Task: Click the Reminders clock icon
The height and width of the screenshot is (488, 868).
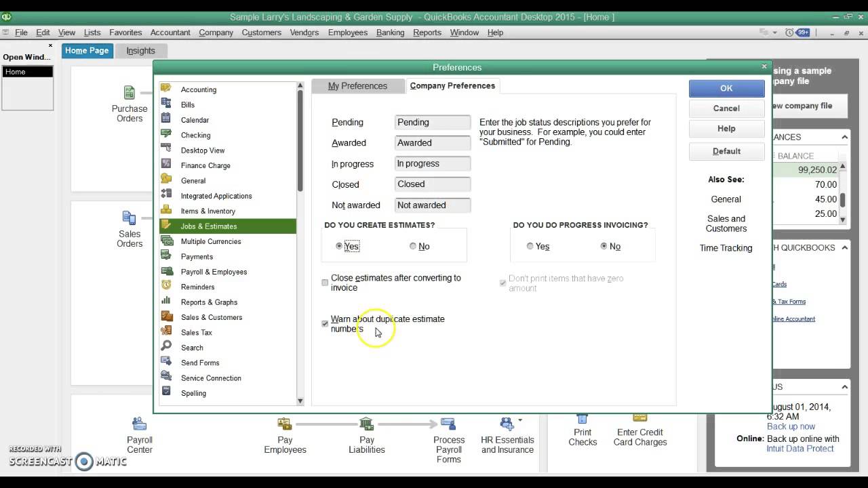Action: pyautogui.click(x=166, y=286)
